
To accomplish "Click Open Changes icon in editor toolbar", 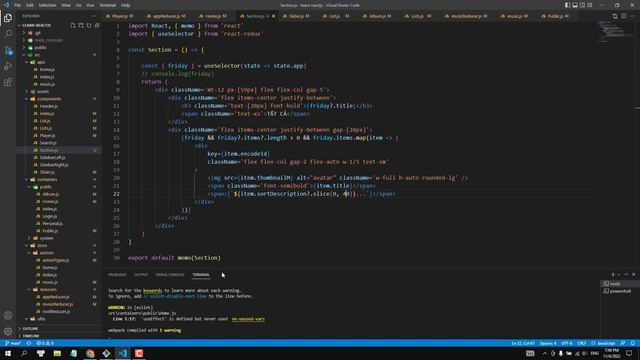I will pos(615,16).
